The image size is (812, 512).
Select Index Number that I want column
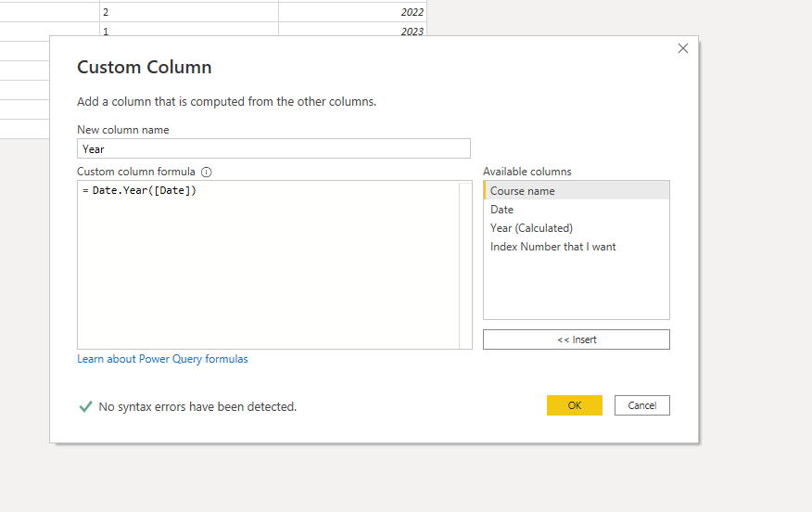coord(576,247)
